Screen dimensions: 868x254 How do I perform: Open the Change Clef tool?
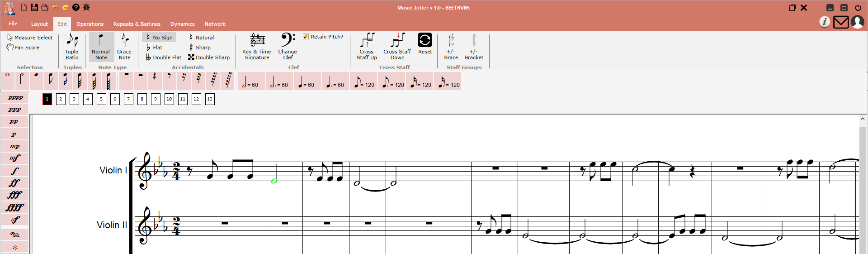(x=288, y=47)
